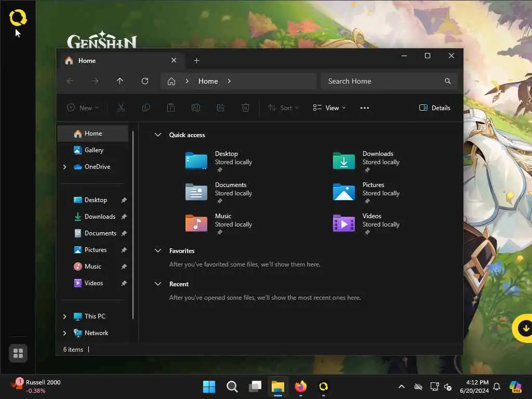Screen dimensions: 532x399
Task: Click pin icon next to Pictures in sidebar
Action: (124, 250)
